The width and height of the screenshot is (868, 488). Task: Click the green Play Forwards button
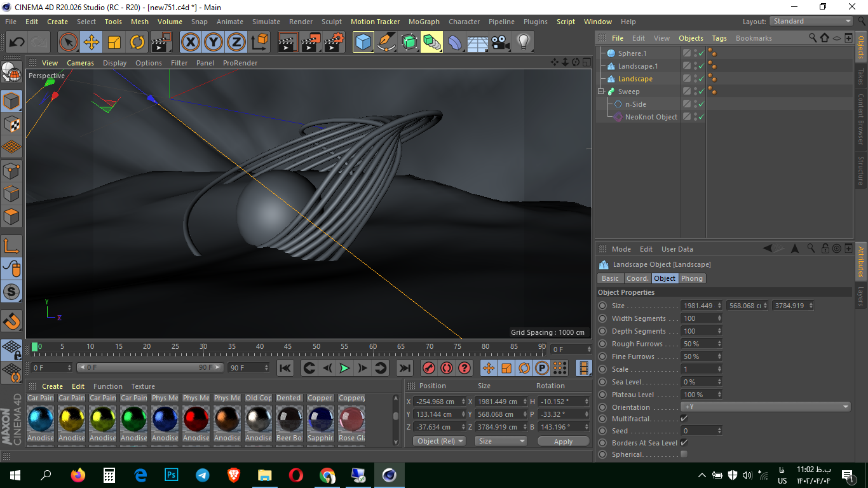tap(344, 368)
